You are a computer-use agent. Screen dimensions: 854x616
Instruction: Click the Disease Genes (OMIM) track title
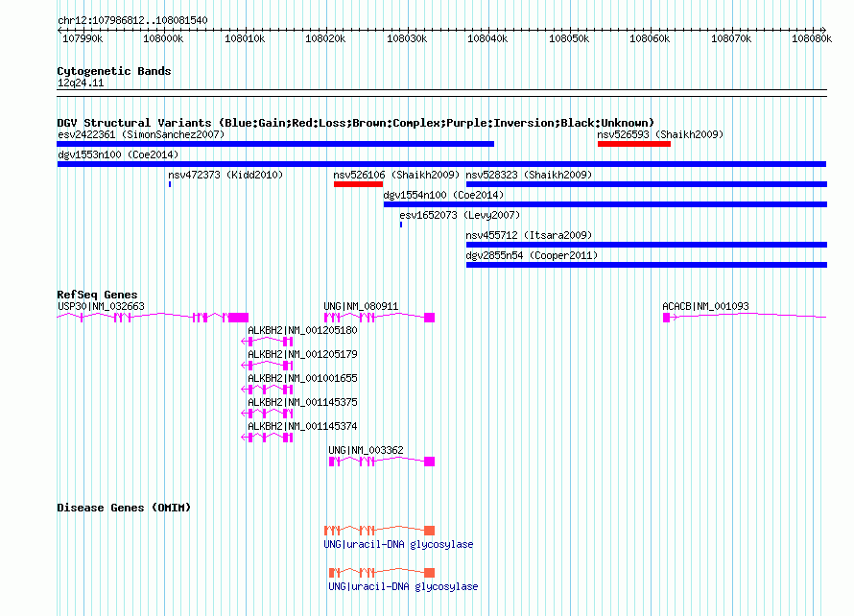[x=124, y=508]
